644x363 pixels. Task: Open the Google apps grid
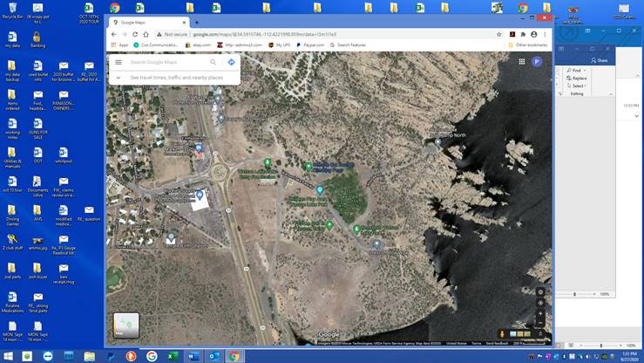pos(522,62)
